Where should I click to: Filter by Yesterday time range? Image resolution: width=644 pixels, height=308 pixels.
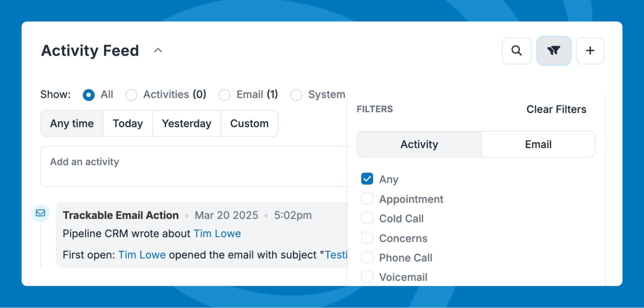(x=186, y=123)
